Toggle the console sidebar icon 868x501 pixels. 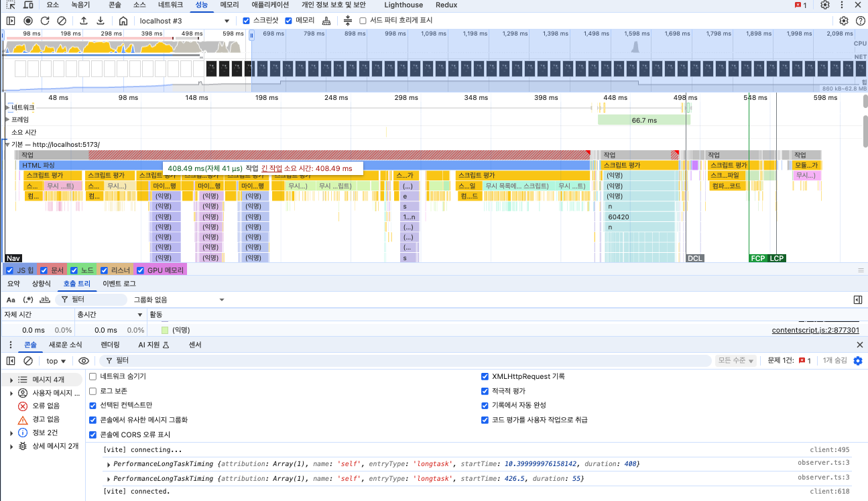(x=11, y=361)
